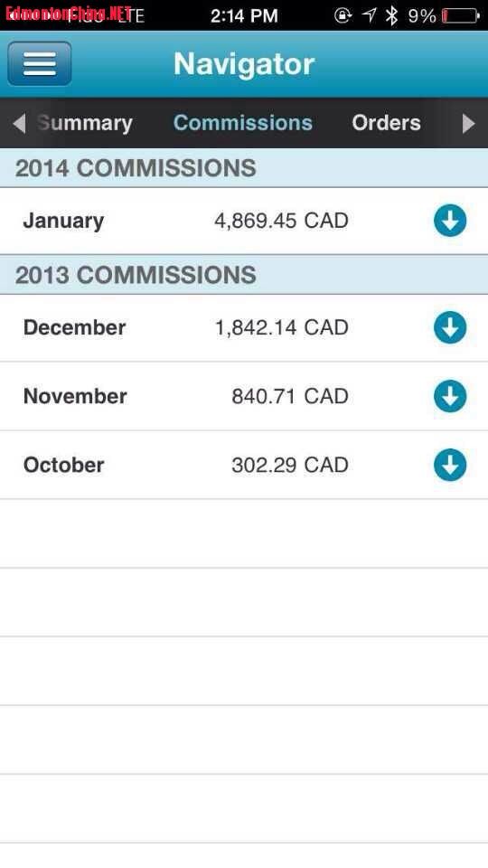Viewport: 488px width, 868px height.
Task: Open the hamburger menu button
Action: coord(39,63)
